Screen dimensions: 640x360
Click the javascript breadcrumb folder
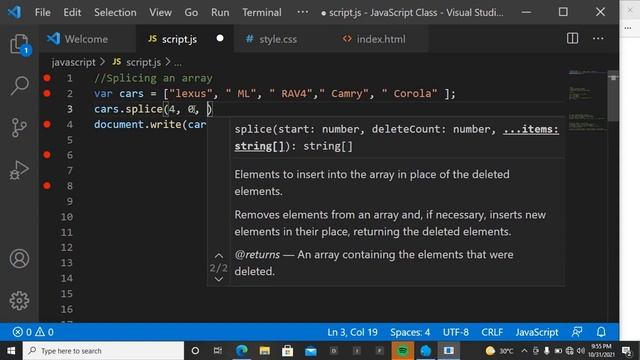coord(73,62)
